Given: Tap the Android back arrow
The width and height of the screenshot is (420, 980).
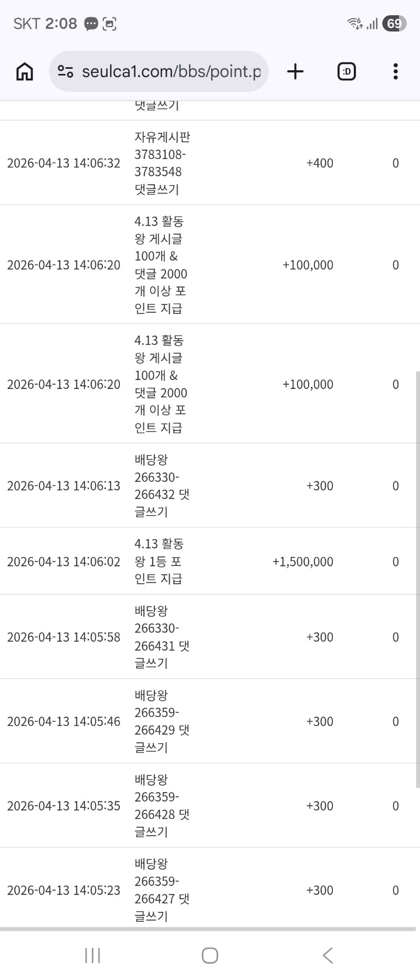Looking at the screenshot, I should click(x=328, y=955).
